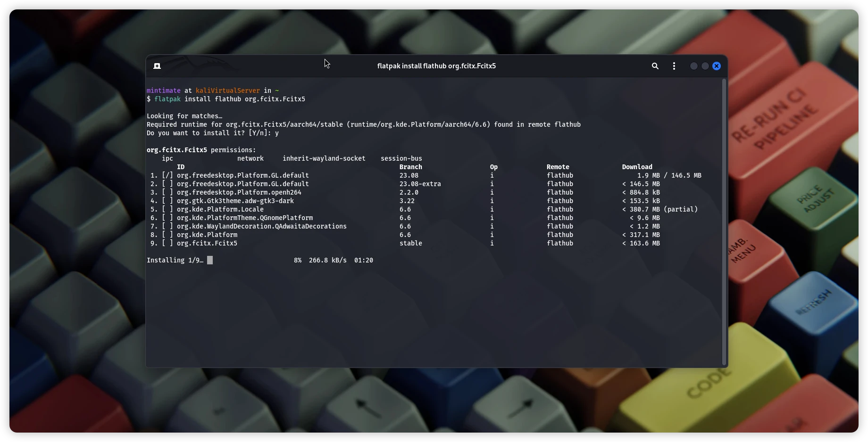Viewport: 868px width, 442px height.
Task: Click 'org.kde.Platform' in row 8
Action: tap(207, 235)
